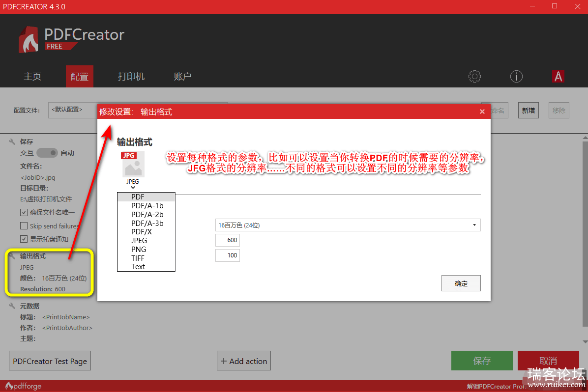Click the info circle icon
The image size is (588, 392).
click(x=516, y=77)
